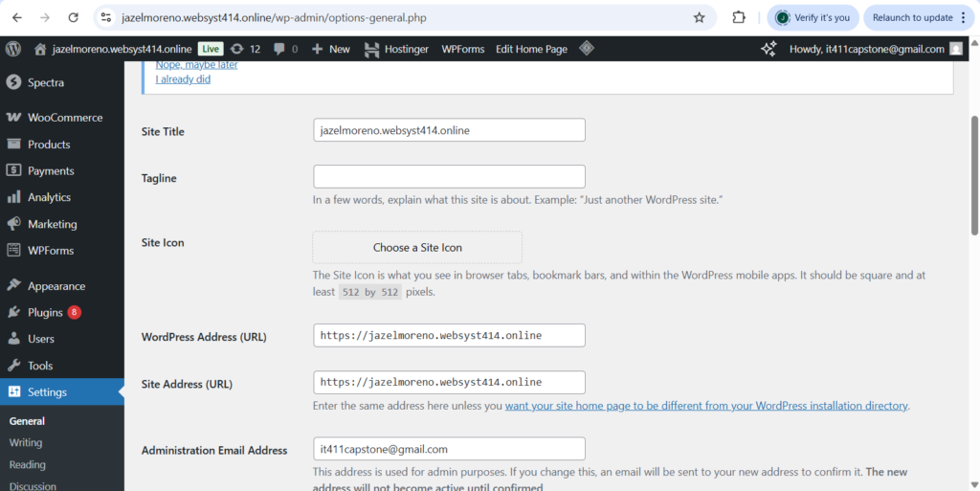Click into the Tagline text field
The width and height of the screenshot is (980, 491).
(449, 177)
